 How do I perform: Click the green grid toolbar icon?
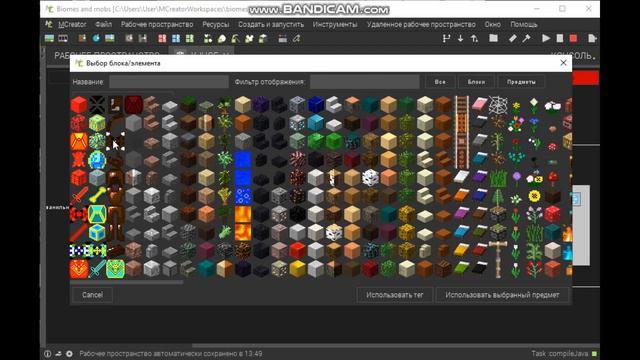point(189,38)
